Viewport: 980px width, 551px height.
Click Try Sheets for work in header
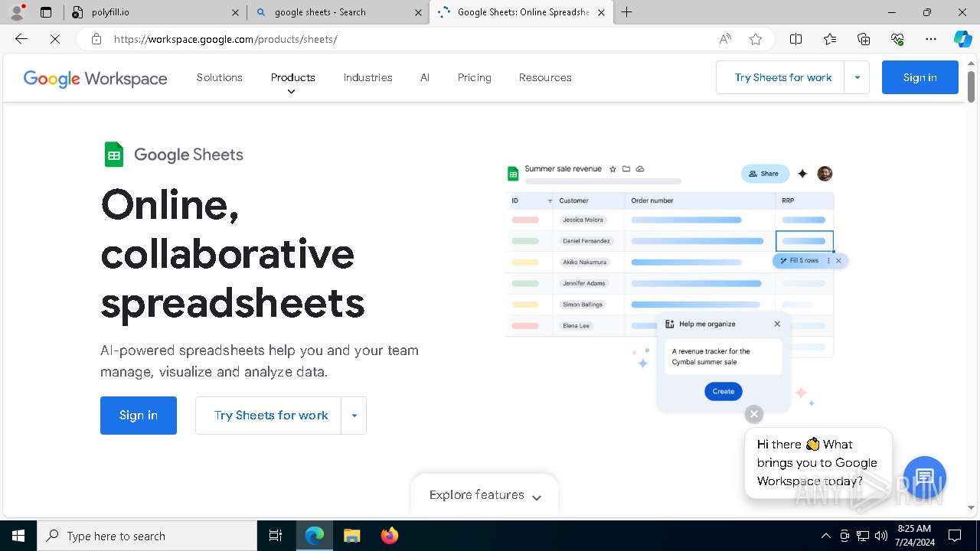click(x=780, y=77)
